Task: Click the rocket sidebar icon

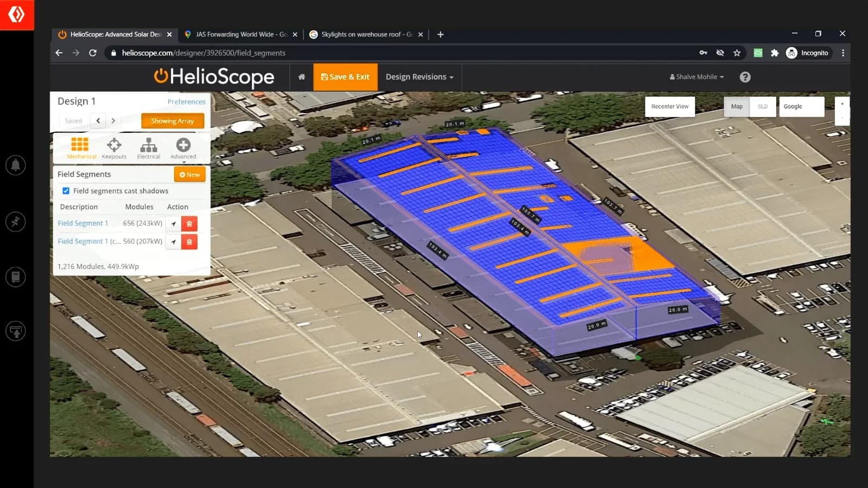Action: coord(16,221)
